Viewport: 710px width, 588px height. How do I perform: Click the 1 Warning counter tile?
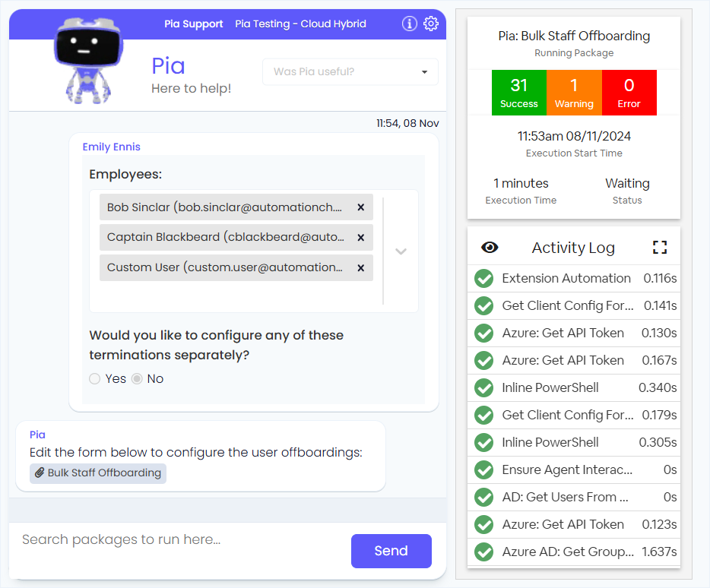pyautogui.click(x=574, y=93)
